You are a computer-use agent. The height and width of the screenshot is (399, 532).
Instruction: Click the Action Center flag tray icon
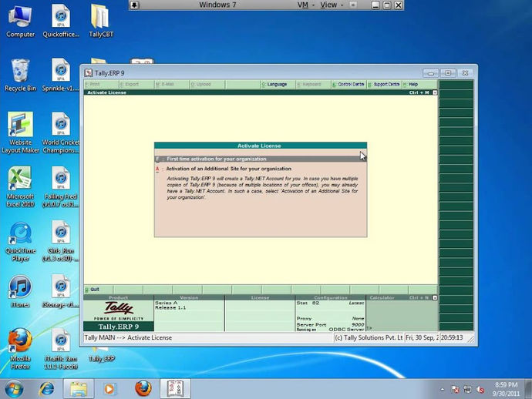455,390
